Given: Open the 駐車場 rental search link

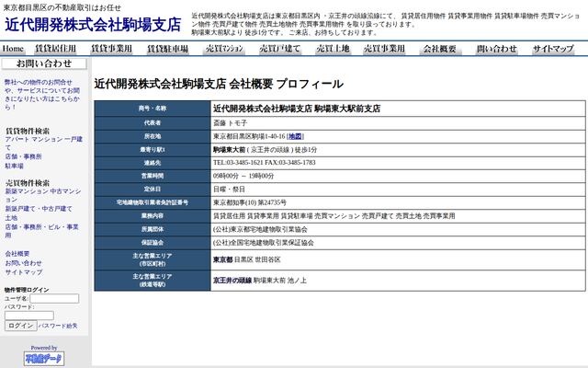Looking at the screenshot, I should 15,166.
